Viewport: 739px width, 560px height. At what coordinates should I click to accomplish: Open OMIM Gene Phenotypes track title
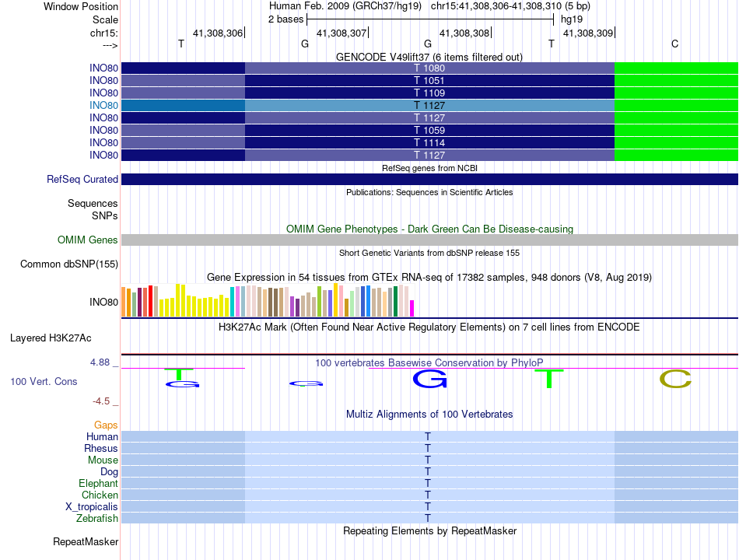pos(429,229)
